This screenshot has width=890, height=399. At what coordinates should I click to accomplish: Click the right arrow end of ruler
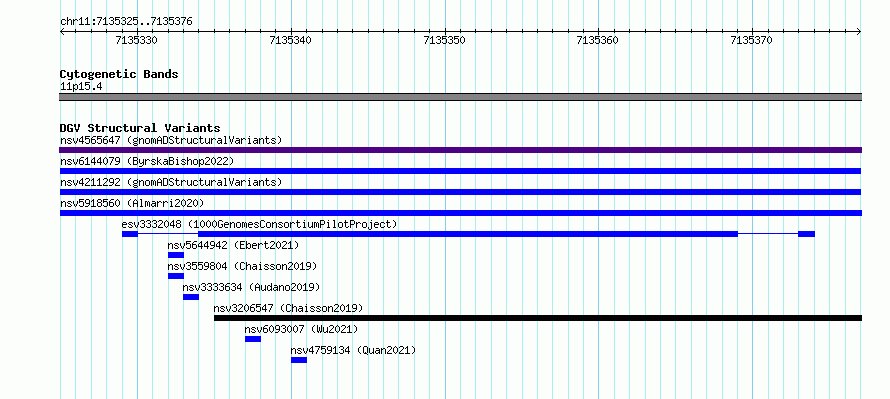tap(859, 32)
